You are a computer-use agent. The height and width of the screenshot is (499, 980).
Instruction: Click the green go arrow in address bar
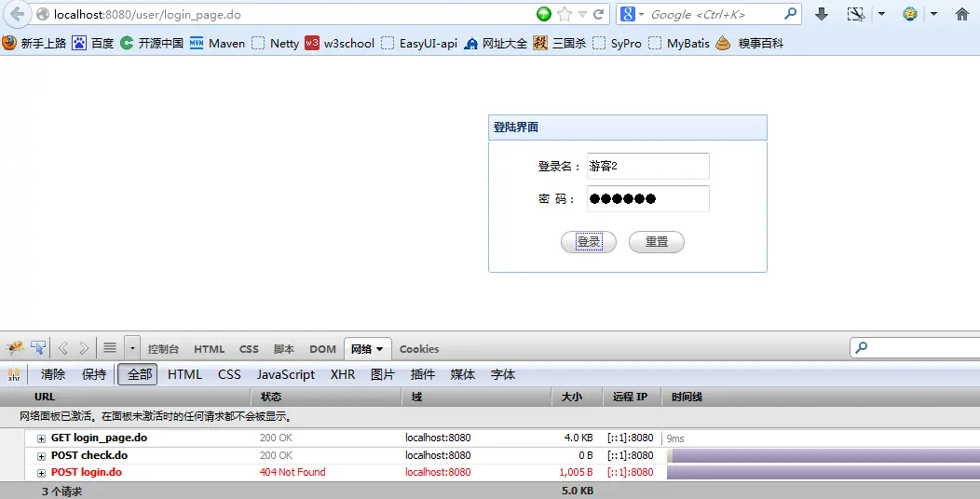click(x=544, y=14)
